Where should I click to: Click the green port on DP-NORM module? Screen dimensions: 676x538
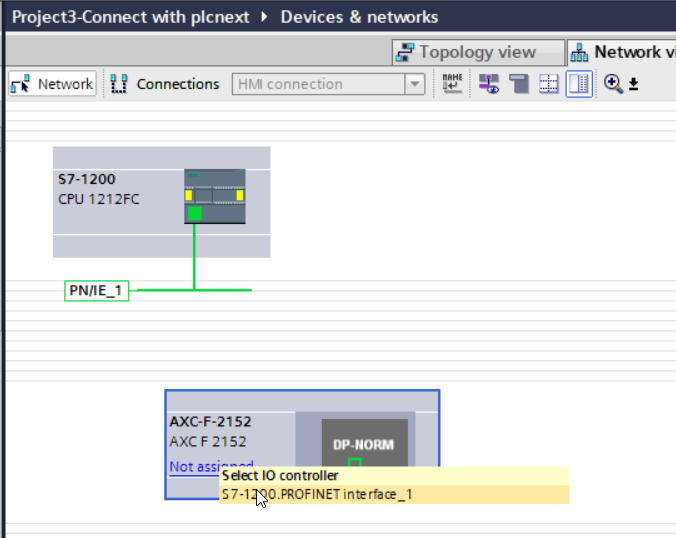click(354, 463)
